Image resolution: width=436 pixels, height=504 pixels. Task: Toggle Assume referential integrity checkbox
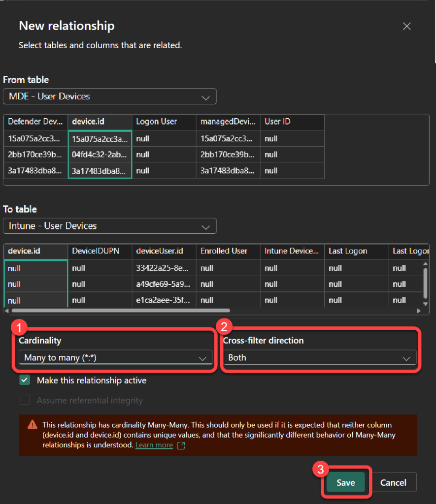[25, 400]
